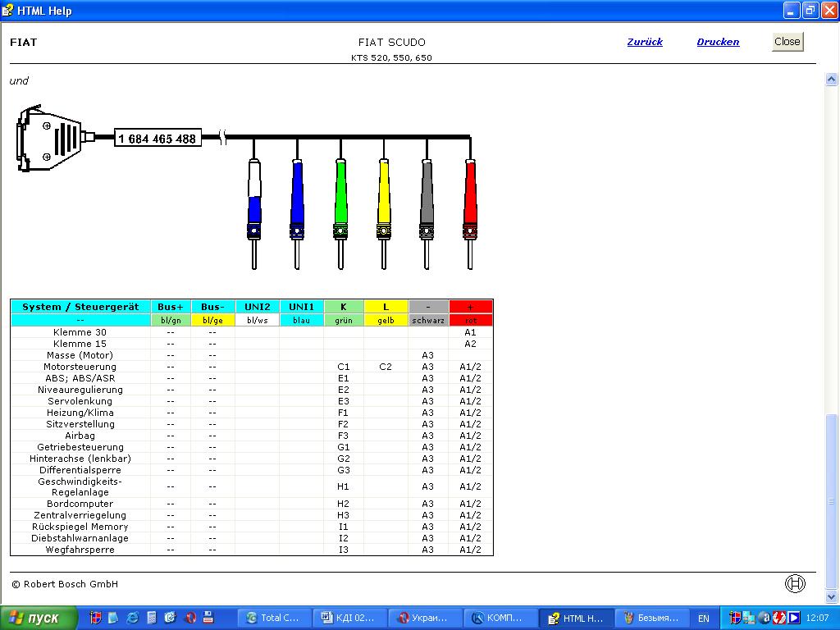Click the Zurück link
840x630 pixels.
(645, 42)
